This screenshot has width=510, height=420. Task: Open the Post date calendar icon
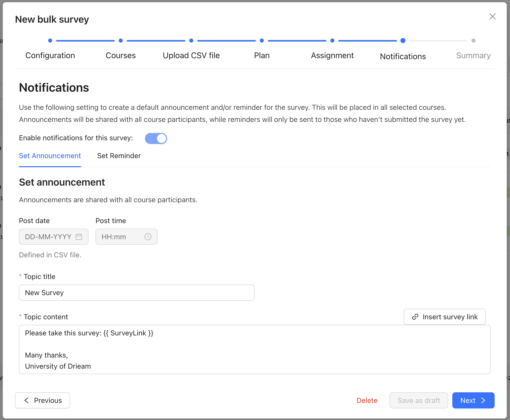[x=79, y=237]
